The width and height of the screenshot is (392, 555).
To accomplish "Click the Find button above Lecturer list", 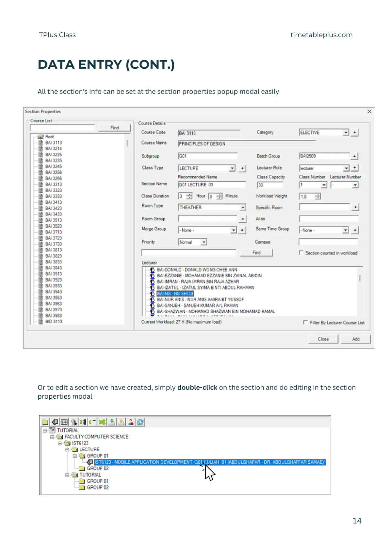I will click(256, 252).
